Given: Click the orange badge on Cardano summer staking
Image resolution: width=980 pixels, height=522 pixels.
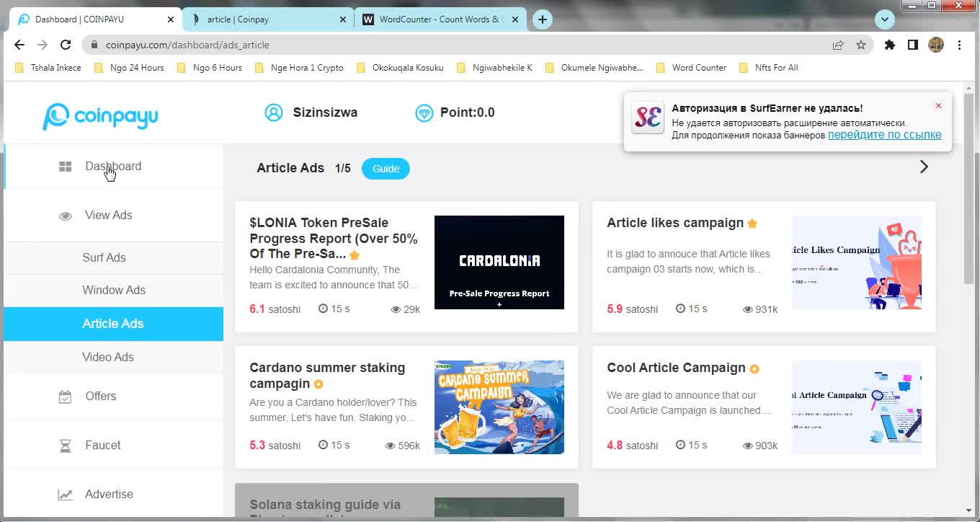Looking at the screenshot, I should [x=318, y=384].
